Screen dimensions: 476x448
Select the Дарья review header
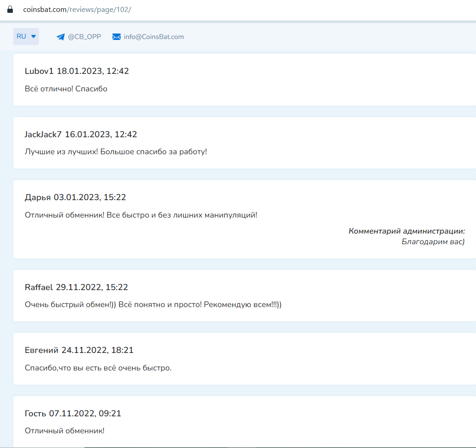click(x=75, y=197)
